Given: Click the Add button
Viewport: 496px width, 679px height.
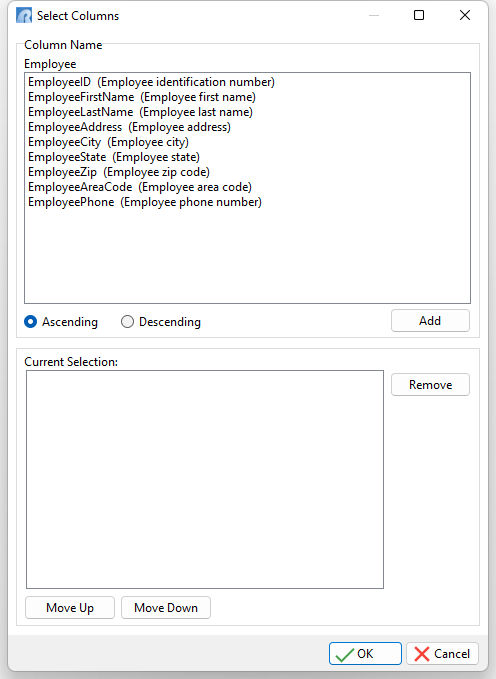Looking at the screenshot, I should pos(430,321).
